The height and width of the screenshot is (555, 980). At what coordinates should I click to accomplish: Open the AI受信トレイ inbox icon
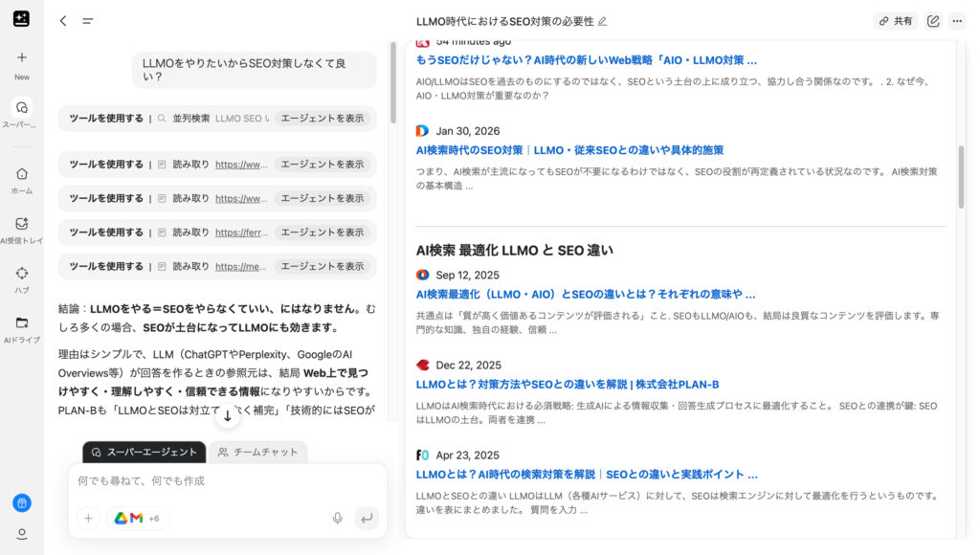(21, 223)
